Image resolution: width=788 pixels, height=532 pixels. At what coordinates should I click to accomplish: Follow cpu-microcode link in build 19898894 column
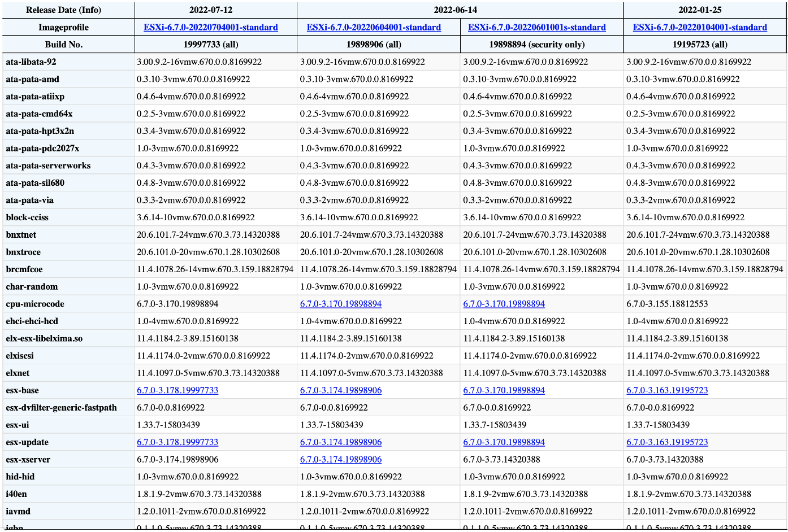click(x=504, y=304)
